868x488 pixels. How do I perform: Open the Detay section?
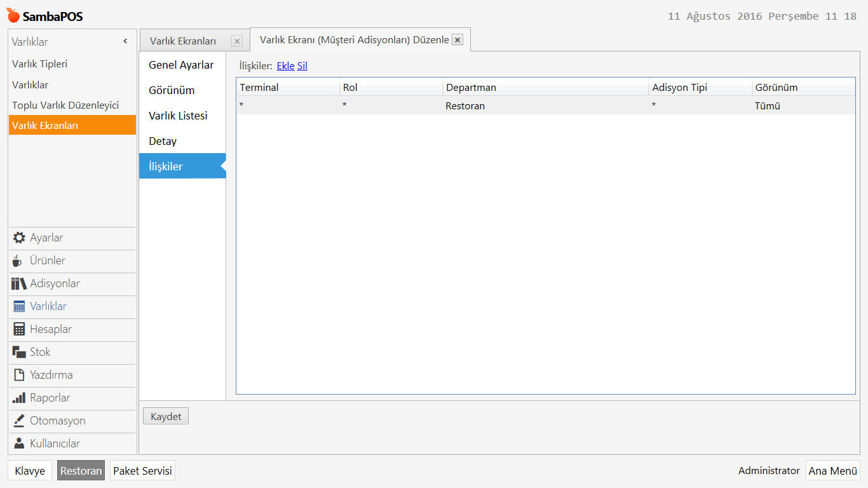coord(182,141)
